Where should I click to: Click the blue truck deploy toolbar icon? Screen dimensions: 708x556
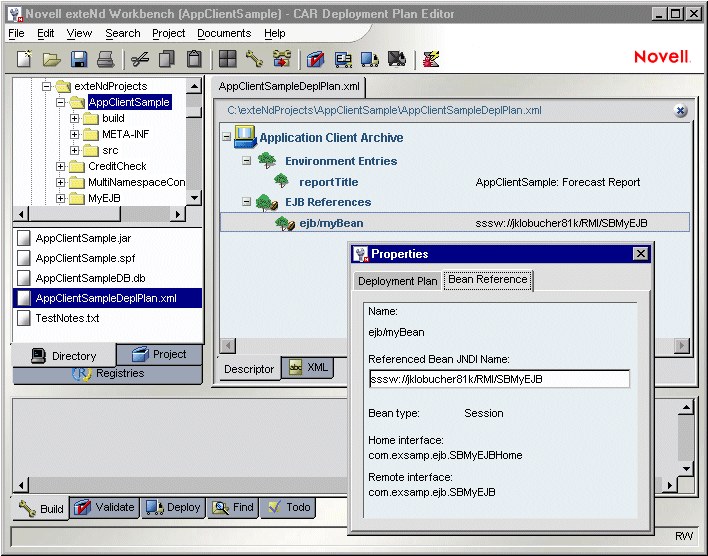click(370, 59)
